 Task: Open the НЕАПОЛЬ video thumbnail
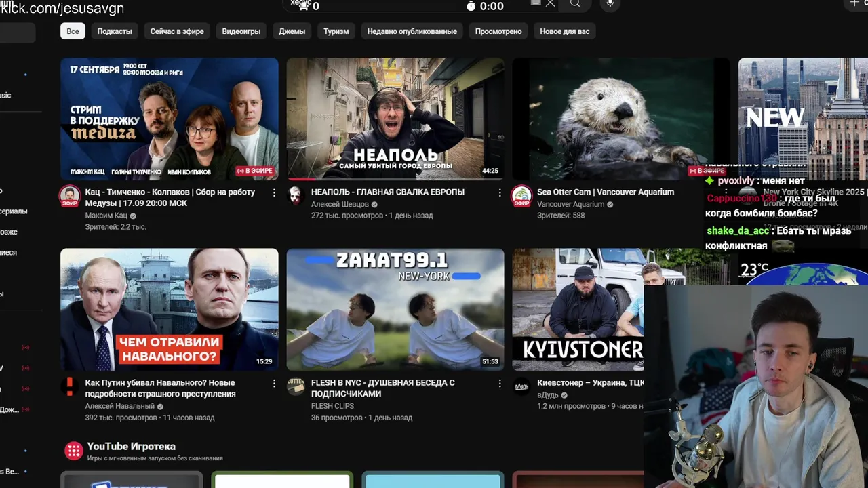pyautogui.click(x=395, y=119)
